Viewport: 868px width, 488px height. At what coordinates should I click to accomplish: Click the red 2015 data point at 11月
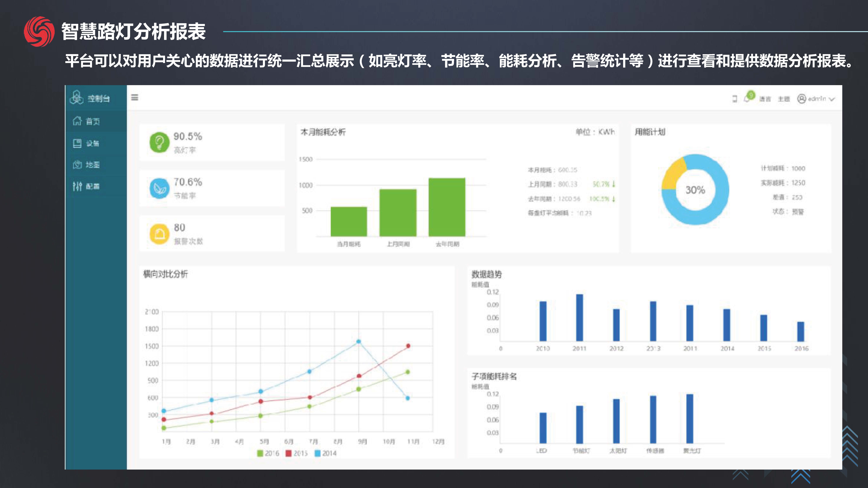(408, 346)
